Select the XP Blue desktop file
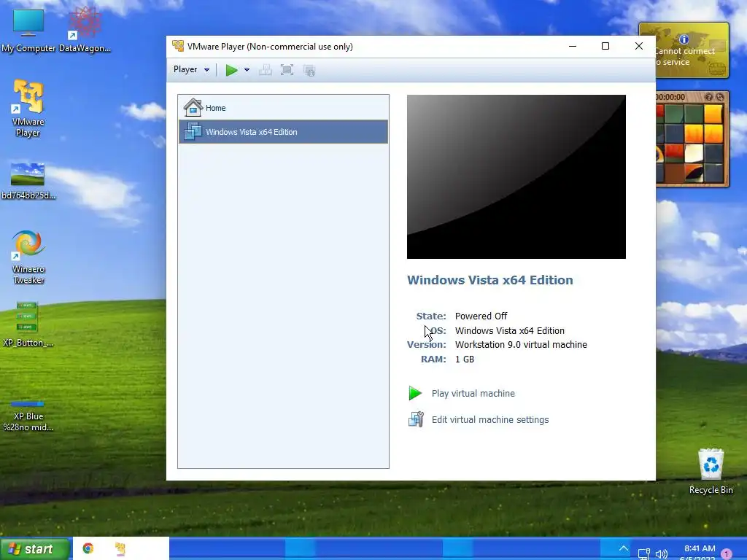 tap(28, 416)
